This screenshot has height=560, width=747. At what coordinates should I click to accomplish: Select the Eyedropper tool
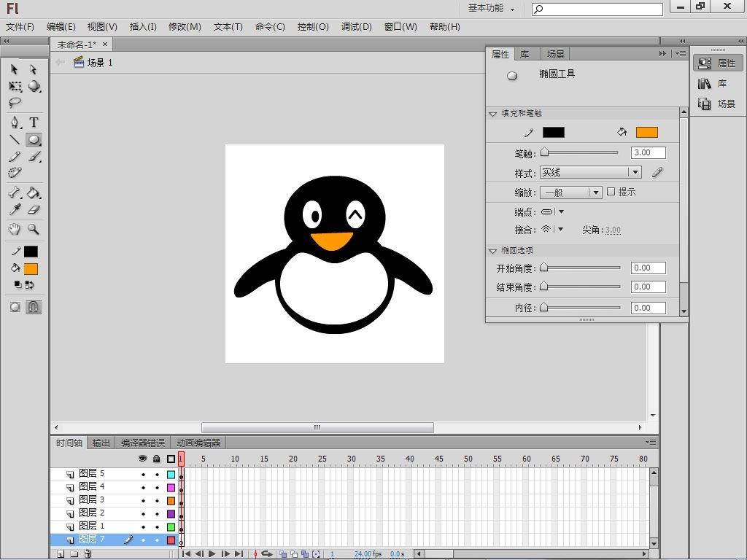coord(15,209)
